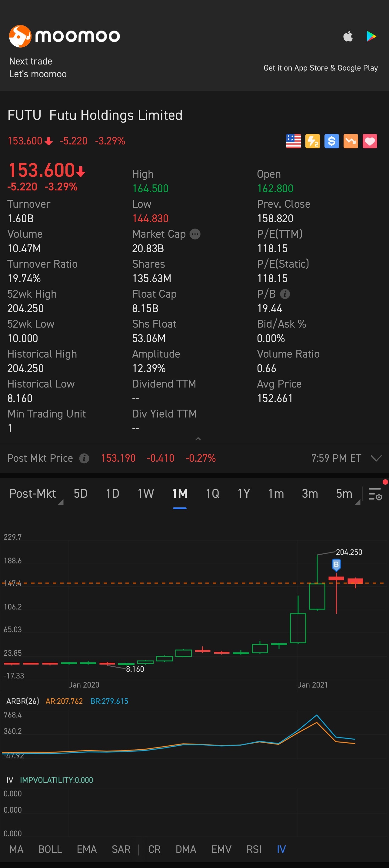Tap the blue dollar sign icon
The image size is (389, 868).
pyautogui.click(x=332, y=141)
